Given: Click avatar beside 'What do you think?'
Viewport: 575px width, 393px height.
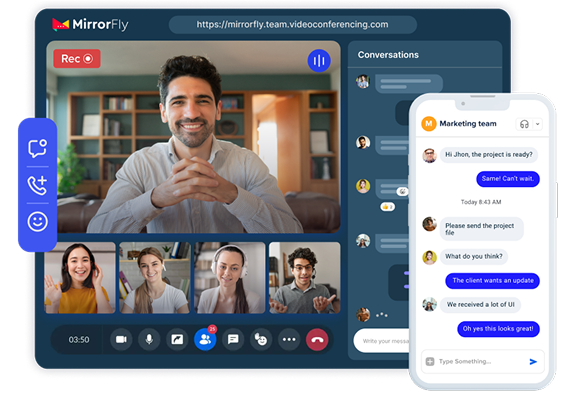Looking at the screenshot, I should (429, 257).
